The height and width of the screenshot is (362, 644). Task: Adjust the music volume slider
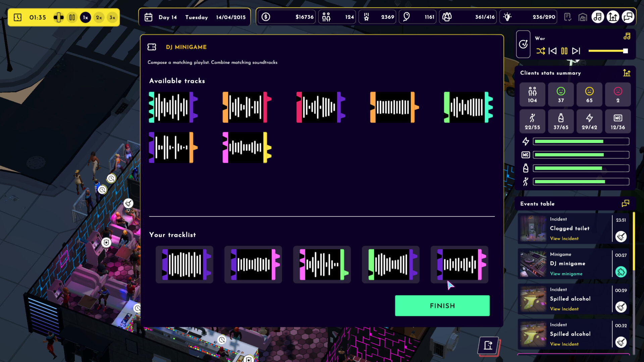608,51
